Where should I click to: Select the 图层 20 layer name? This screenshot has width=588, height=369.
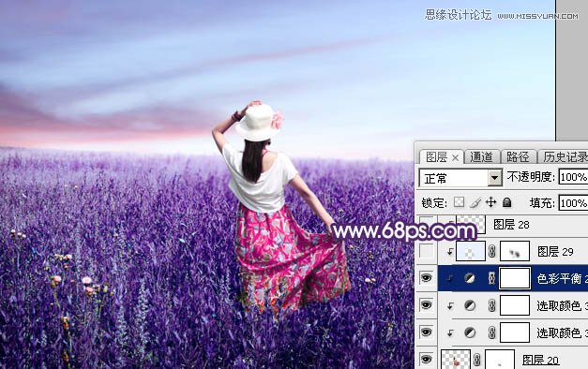click(x=540, y=360)
